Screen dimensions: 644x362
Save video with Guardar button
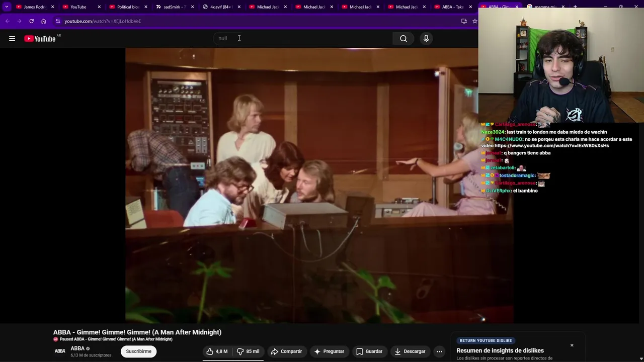pos(369,351)
